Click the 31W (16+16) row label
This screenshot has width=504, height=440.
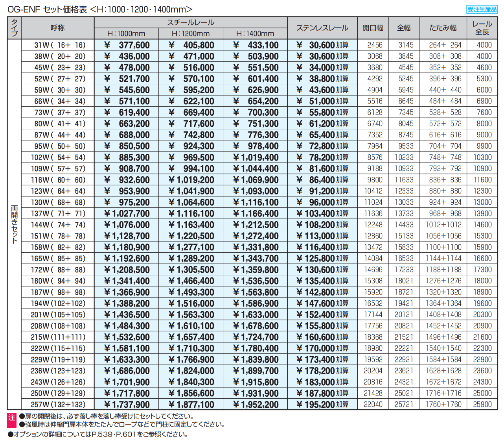[x=59, y=45]
